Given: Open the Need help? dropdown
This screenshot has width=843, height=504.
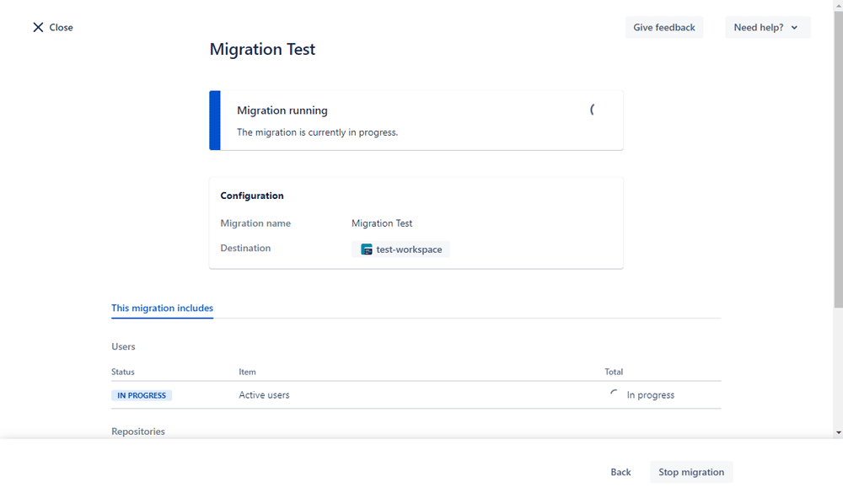Looking at the screenshot, I should point(767,28).
